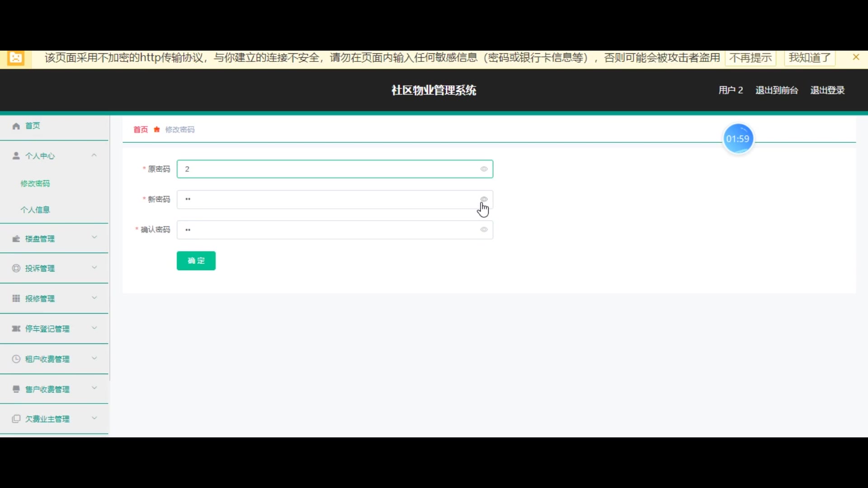Image resolution: width=868 pixels, height=488 pixels.
Task: Expand the 售户收费管理 chevron
Action: click(94, 388)
